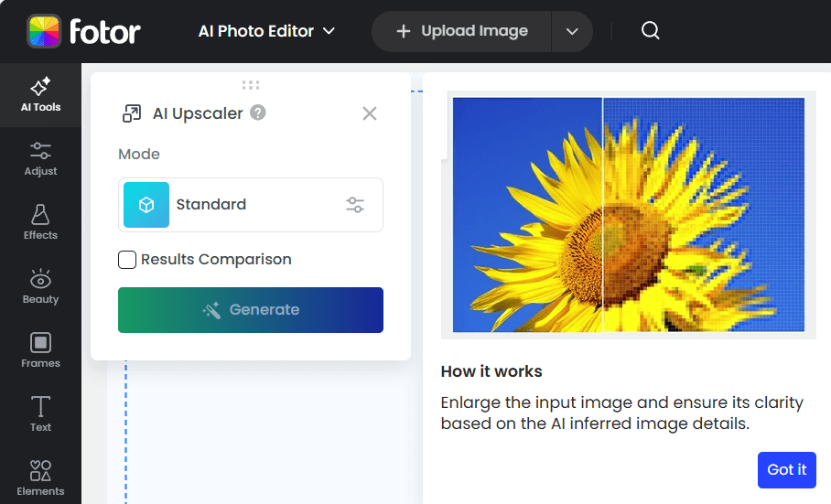The width and height of the screenshot is (831, 504).
Task: Open Standard mode settings sliders icon
Action: (x=355, y=205)
